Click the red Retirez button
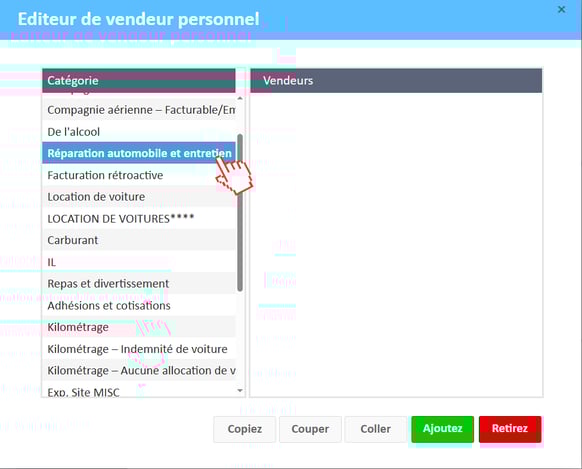The height and width of the screenshot is (469, 582). (x=510, y=429)
